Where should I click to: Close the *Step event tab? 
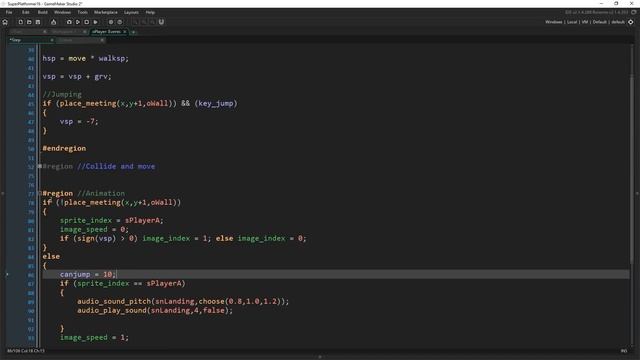pos(52,40)
